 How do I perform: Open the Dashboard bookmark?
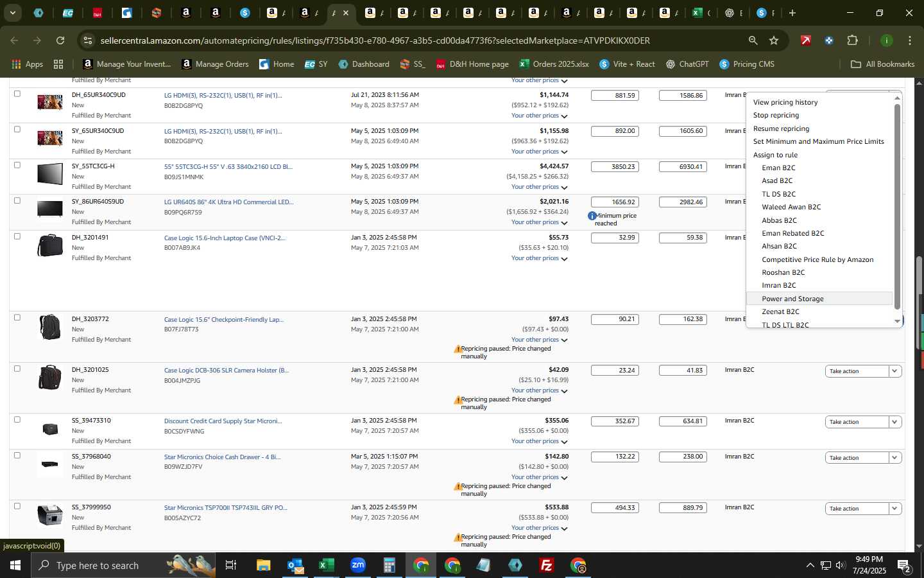coord(364,64)
